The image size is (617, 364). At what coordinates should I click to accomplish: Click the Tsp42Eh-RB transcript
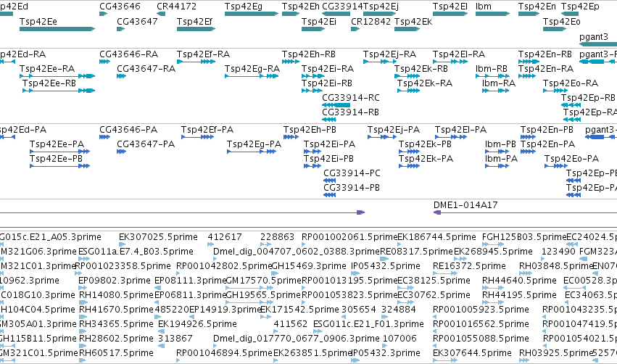click(291, 62)
